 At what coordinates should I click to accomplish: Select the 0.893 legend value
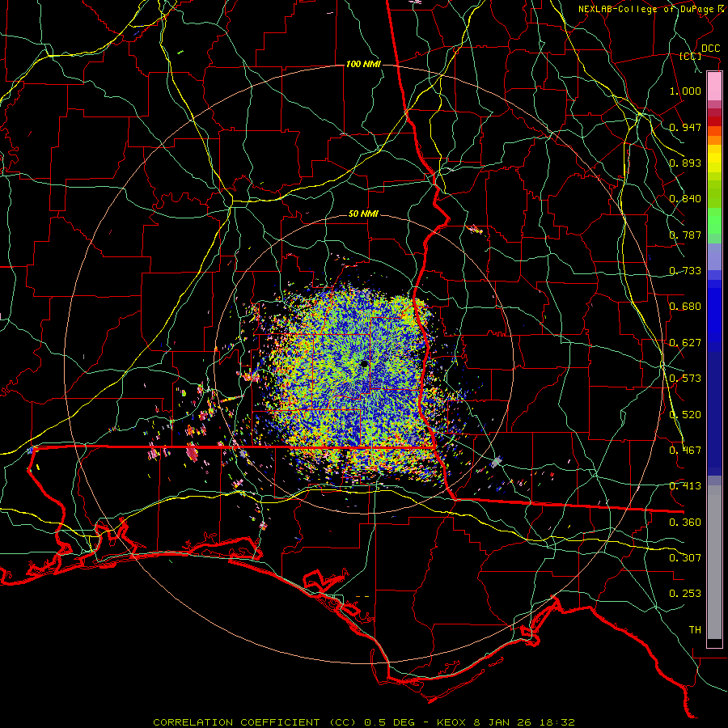pyautogui.click(x=685, y=163)
